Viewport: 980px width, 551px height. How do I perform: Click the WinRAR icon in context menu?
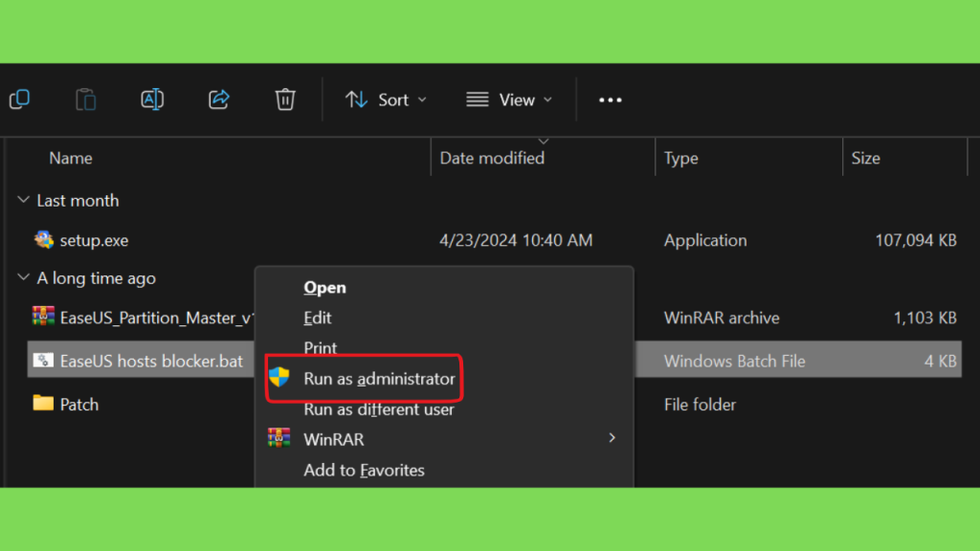coord(278,438)
